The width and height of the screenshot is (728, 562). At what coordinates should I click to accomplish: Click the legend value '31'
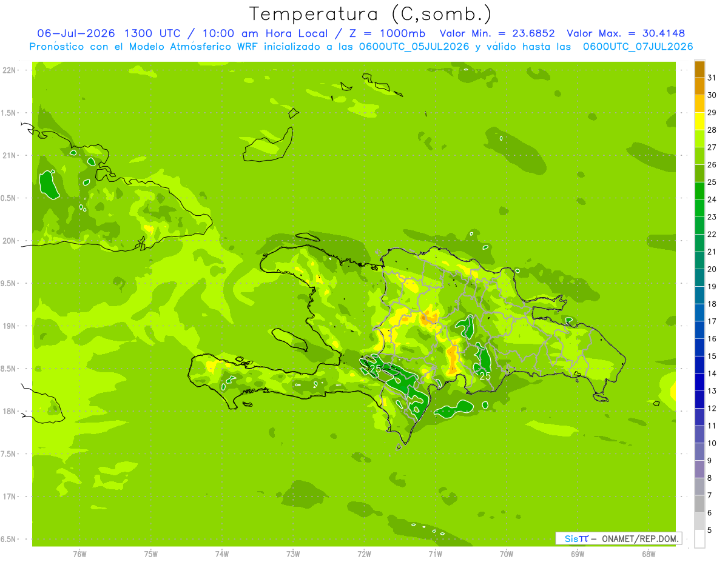712,78
